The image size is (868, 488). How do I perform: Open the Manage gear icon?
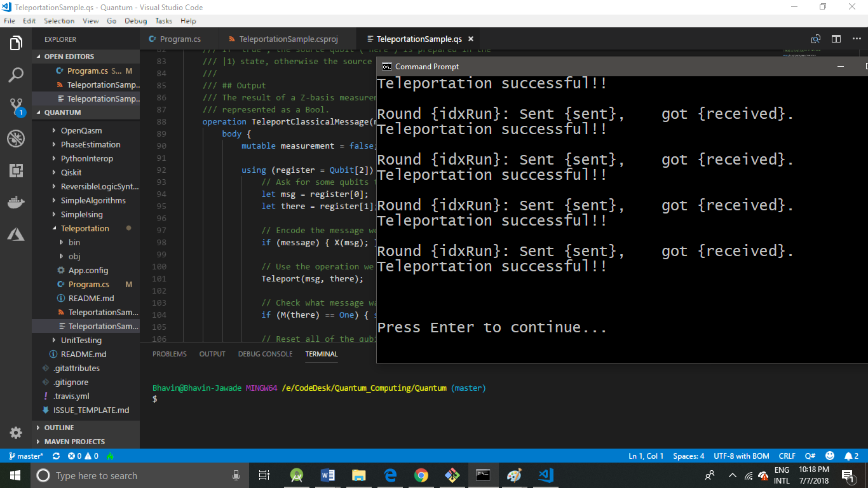(16, 433)
